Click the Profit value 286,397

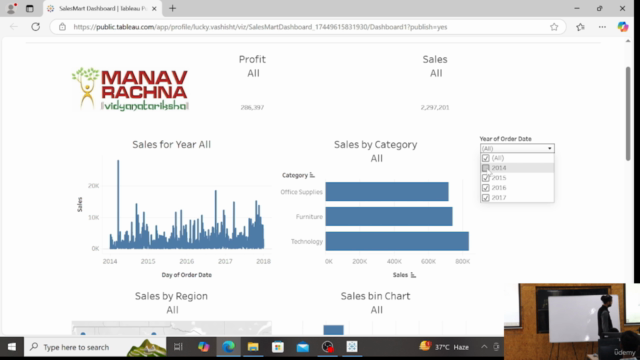(x=252, y=107)
